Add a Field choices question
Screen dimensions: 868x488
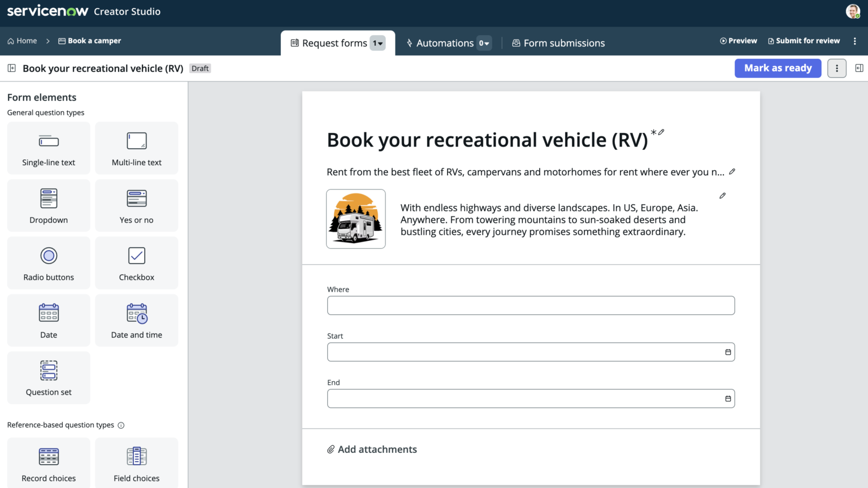point(136,463)
